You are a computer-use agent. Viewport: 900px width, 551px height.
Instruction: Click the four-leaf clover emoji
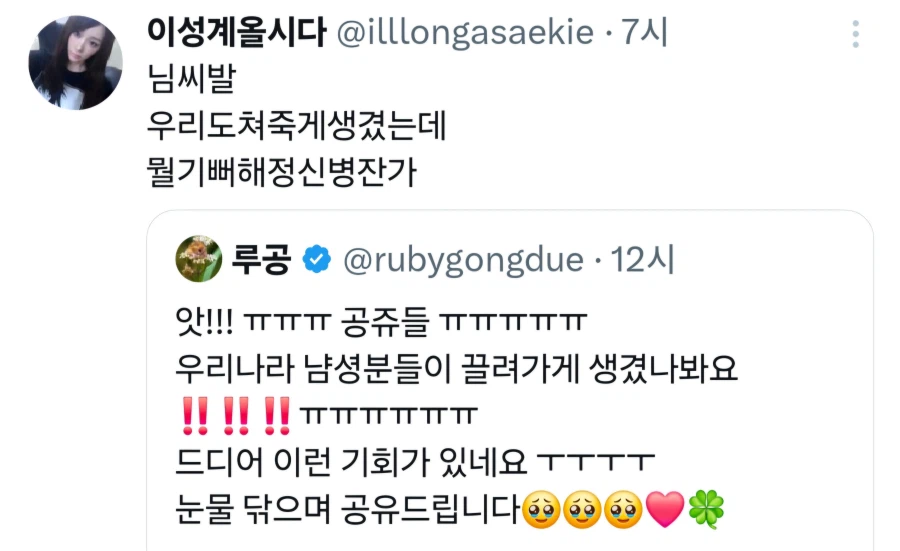coord(707,510)
